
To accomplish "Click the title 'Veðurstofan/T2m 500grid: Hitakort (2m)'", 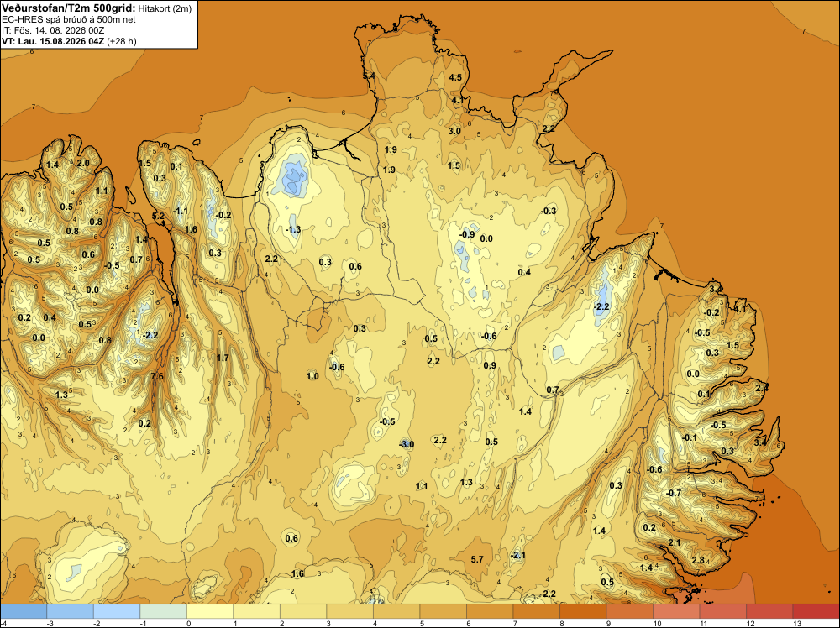I will (96, 8).
